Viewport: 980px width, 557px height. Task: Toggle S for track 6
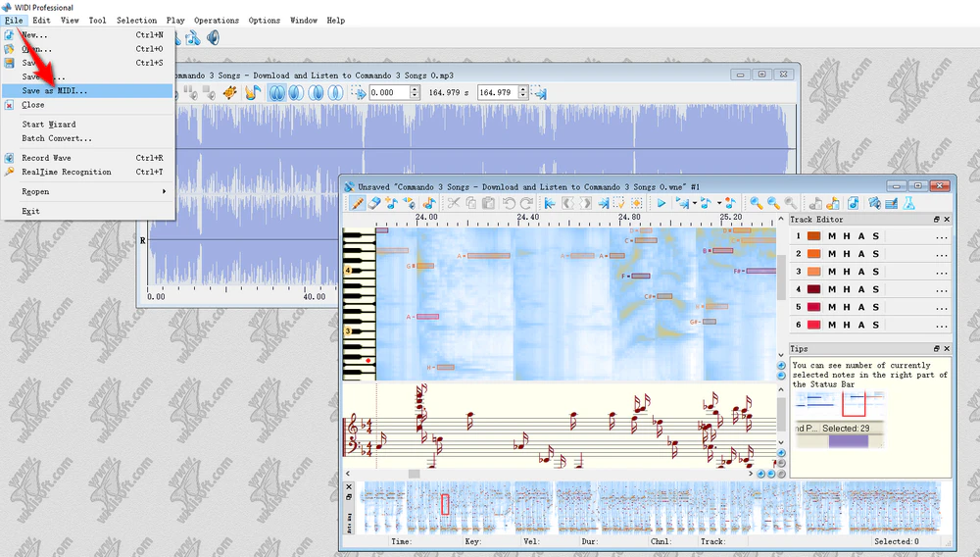pyautogui.click(x=875, y=325)
